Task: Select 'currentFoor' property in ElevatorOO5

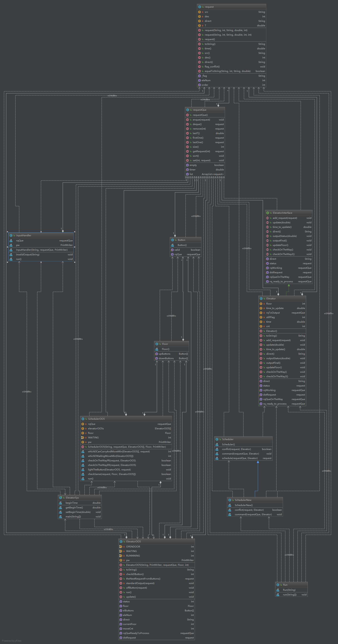Action: click(x=156, y=624)
